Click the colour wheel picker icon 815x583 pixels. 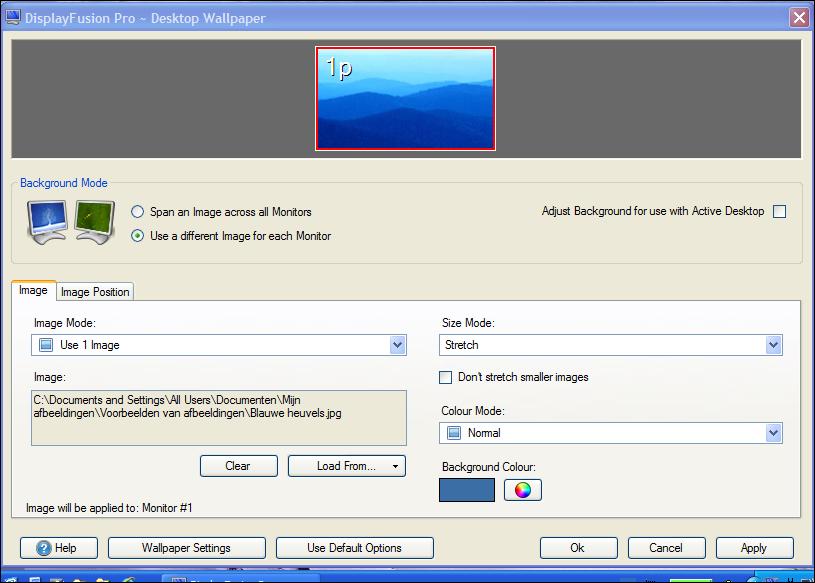coord(522,490)
